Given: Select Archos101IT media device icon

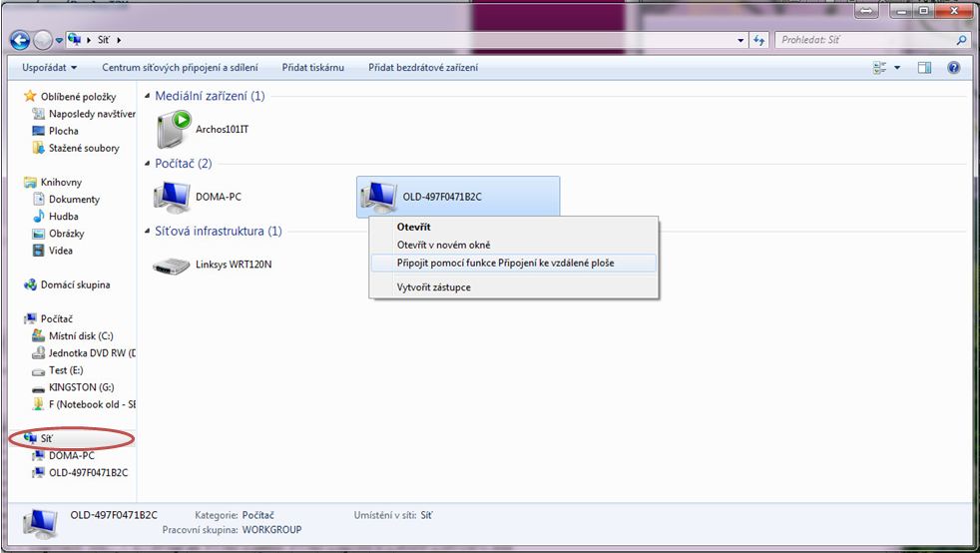Looking at the screenshot, I should (x=175, y=130).
